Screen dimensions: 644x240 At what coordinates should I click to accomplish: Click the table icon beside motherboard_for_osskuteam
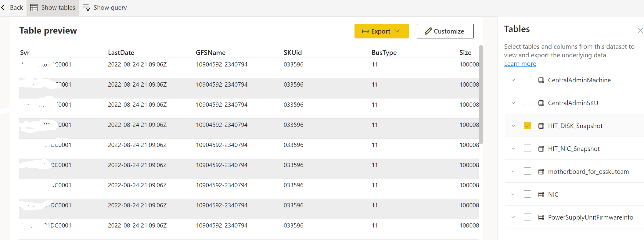click(541, 172)
